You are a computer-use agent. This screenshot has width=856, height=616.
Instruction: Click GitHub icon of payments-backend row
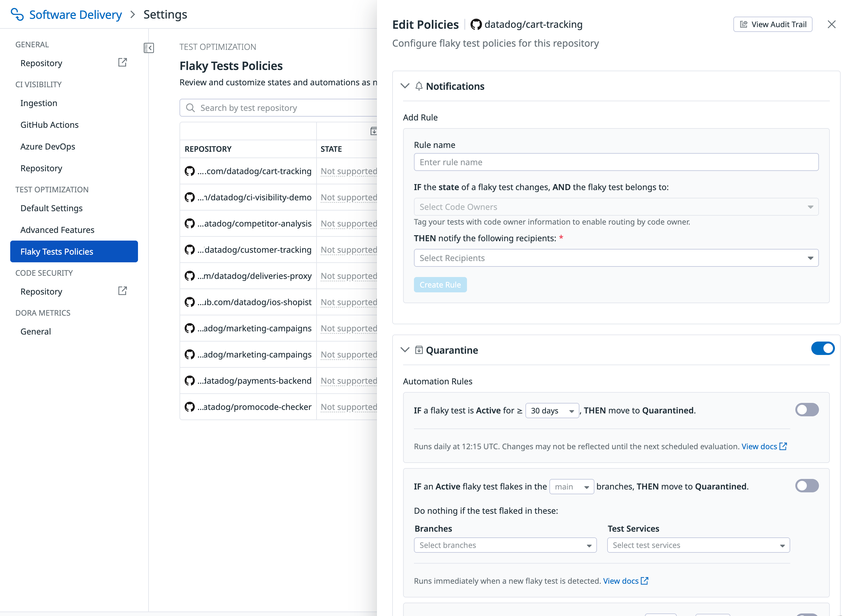tap(189, 381)
